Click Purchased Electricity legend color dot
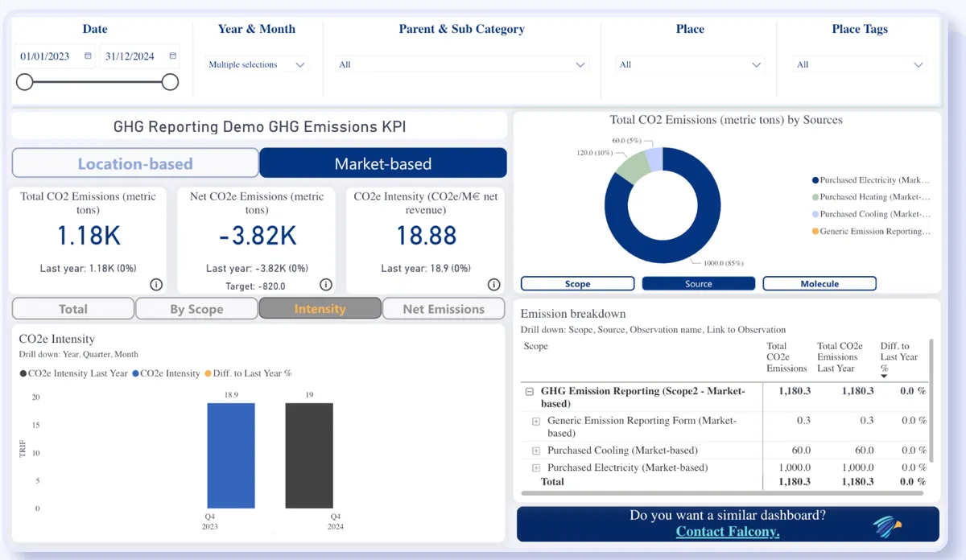The width and height of the screenshot is (966, 560). pyautogui.click(x=815, y=180)
